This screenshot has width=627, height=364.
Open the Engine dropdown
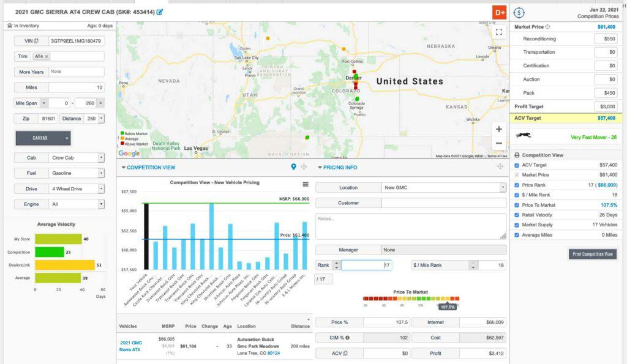[x=101, y=204]
